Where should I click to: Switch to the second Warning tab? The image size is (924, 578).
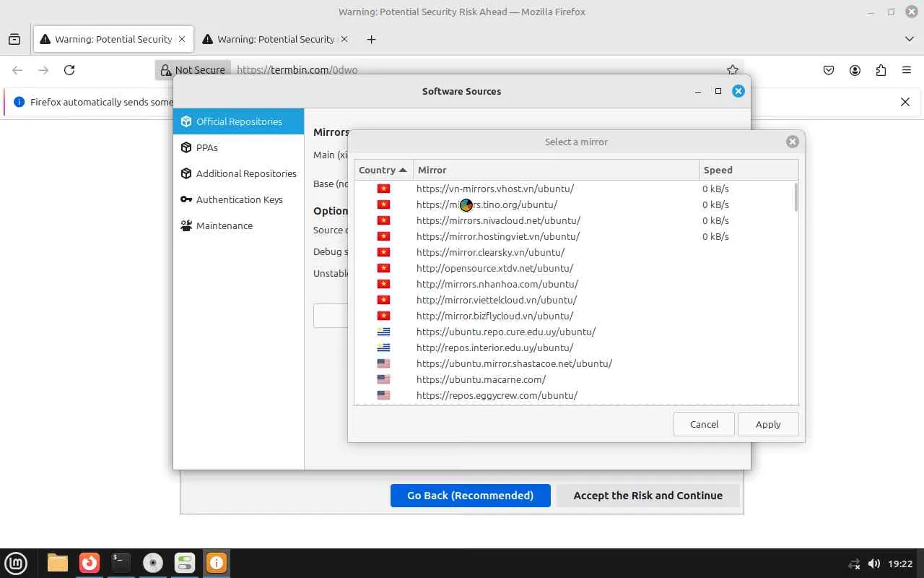pos(276,39)
